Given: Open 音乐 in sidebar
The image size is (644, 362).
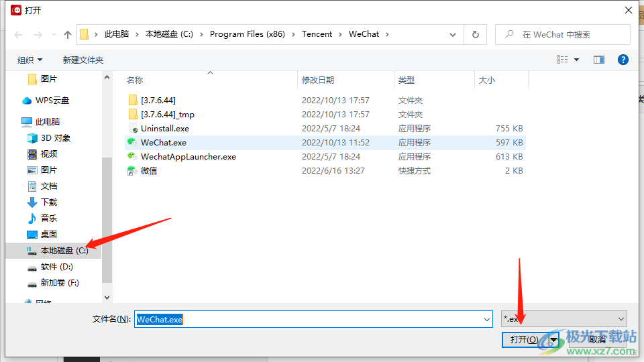Looking at the screenshot, I should (x=48, y=218).
